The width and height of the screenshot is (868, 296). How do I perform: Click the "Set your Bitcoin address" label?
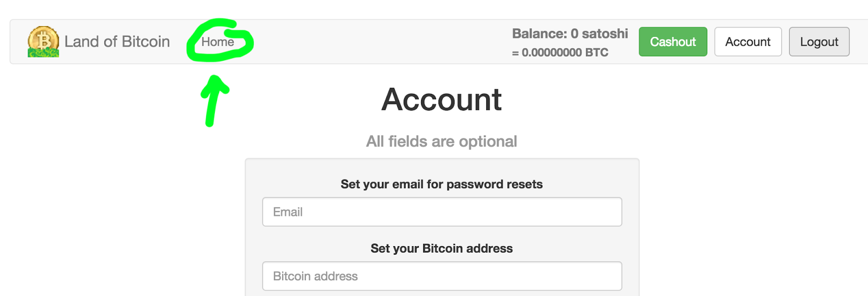(x=442, y=248)
